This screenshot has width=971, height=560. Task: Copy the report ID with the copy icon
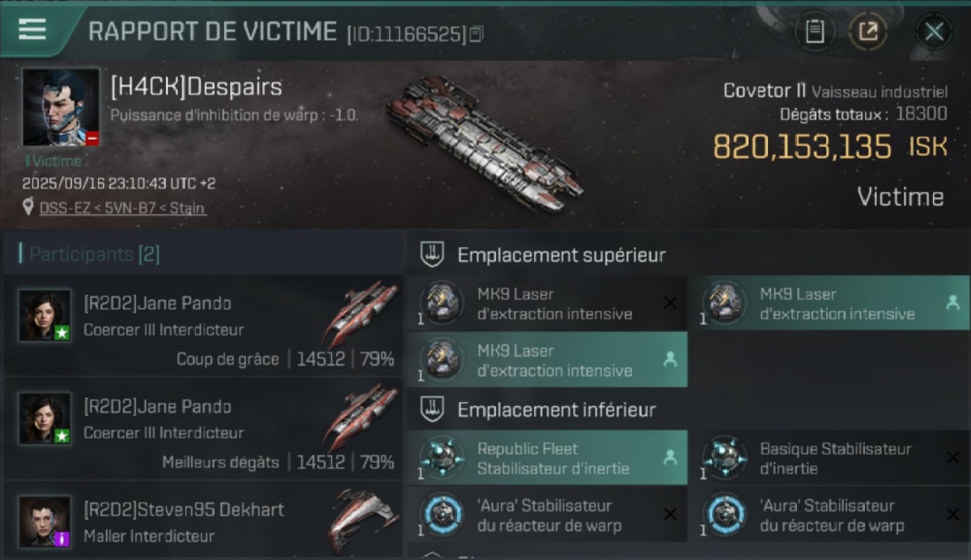(x=477, y=34)
